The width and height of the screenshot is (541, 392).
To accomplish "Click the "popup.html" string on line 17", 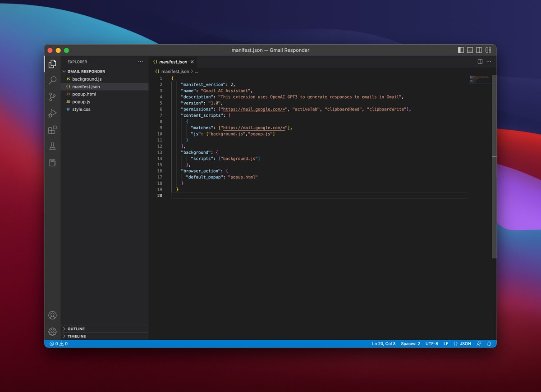I will pos(243,177).
